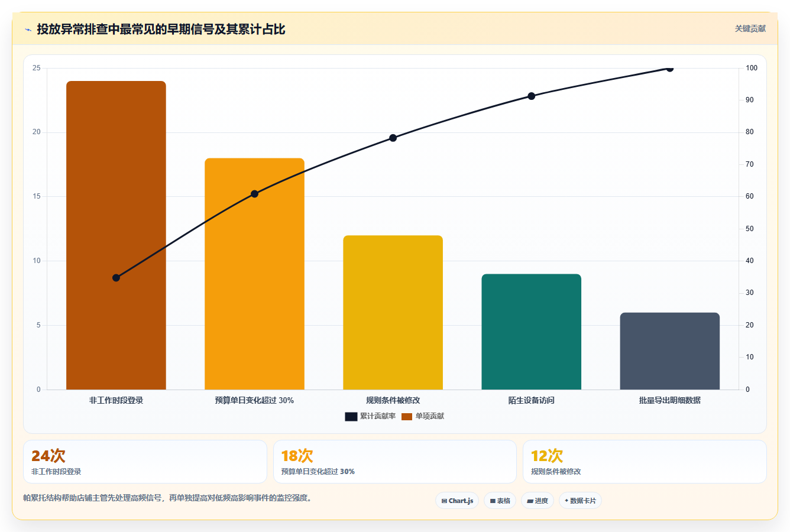
Task: Toggle the 累计贡献率 legend color box
Action: point(351,417)
